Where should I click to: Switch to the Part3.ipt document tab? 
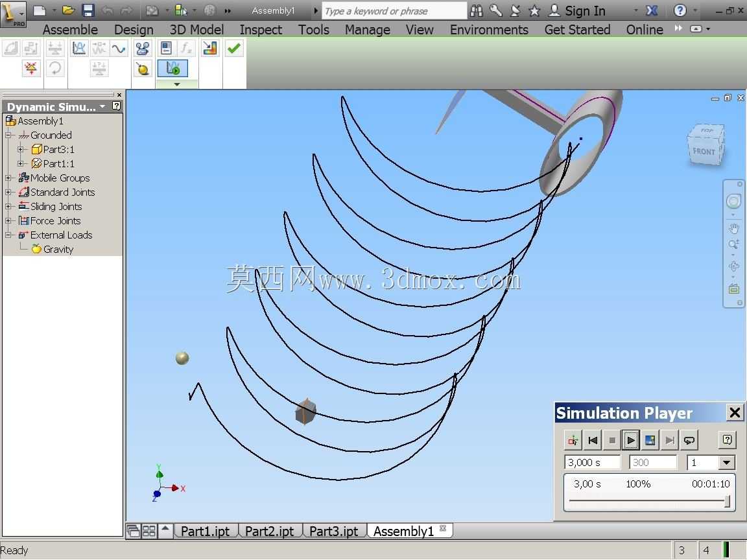click(x=334, y=531)
